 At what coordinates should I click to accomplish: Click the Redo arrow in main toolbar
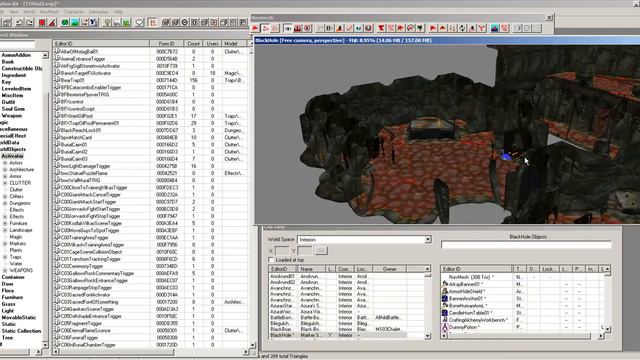point(30,22)
